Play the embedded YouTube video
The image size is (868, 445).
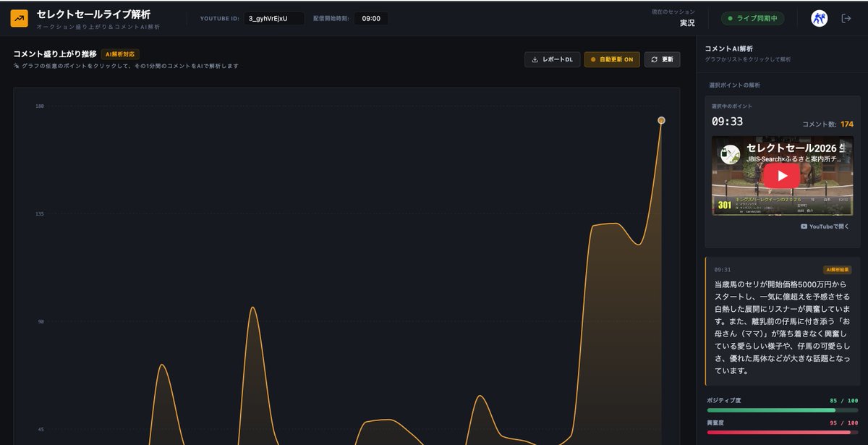(782, 176)
